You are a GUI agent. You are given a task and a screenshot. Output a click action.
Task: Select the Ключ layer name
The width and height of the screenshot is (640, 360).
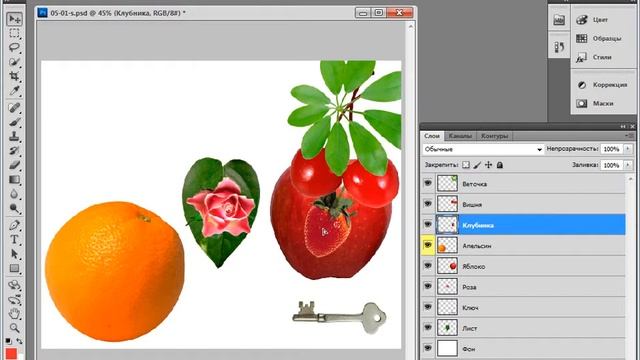tap(470, 308)
